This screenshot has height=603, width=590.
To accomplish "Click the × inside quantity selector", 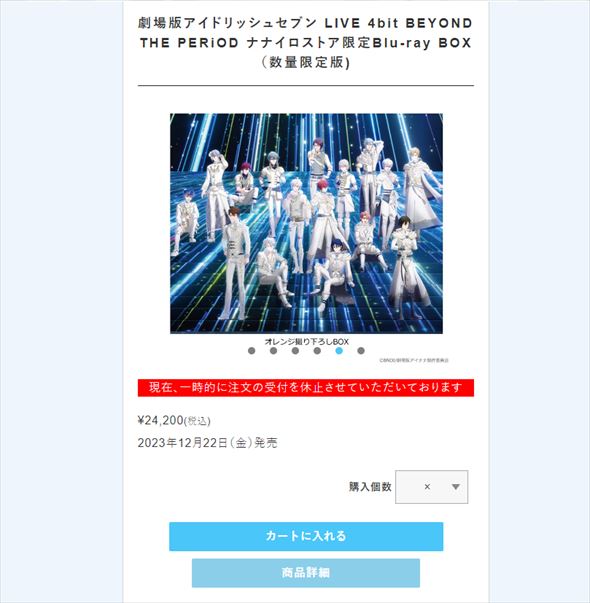I will 427,487.
